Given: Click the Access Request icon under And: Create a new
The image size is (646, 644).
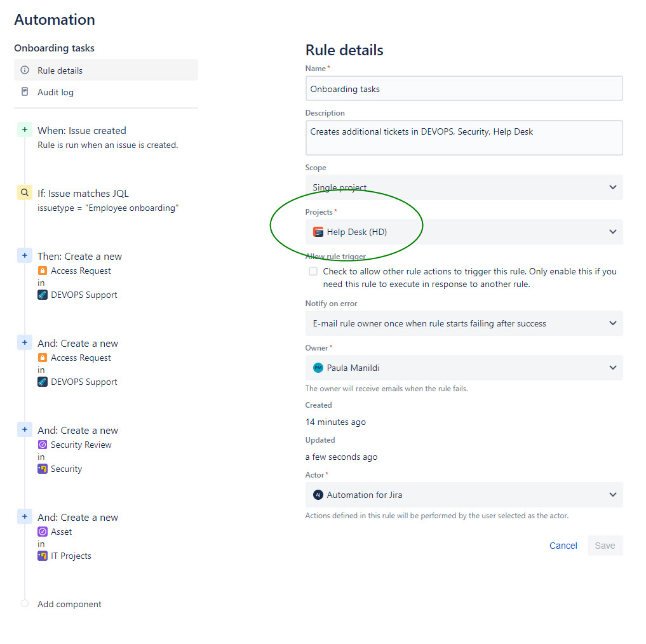Looking at the screenshot, I should pos(43,358).
